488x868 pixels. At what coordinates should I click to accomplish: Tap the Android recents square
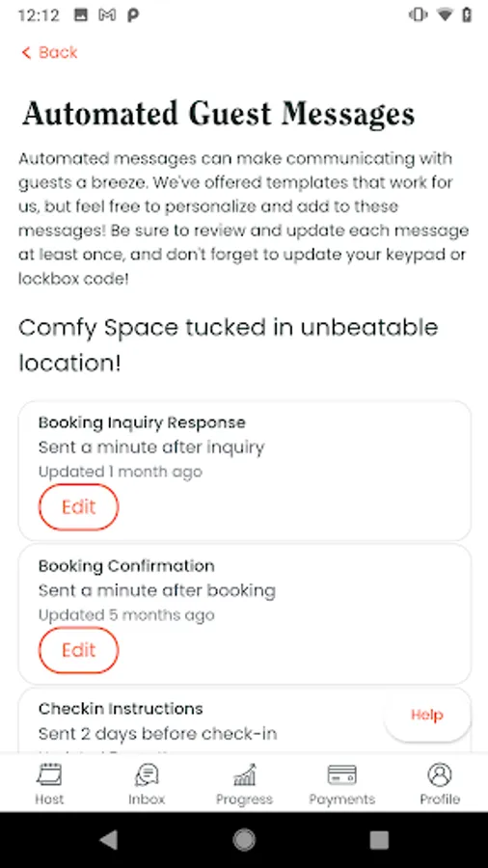click(x=379, y=840)
